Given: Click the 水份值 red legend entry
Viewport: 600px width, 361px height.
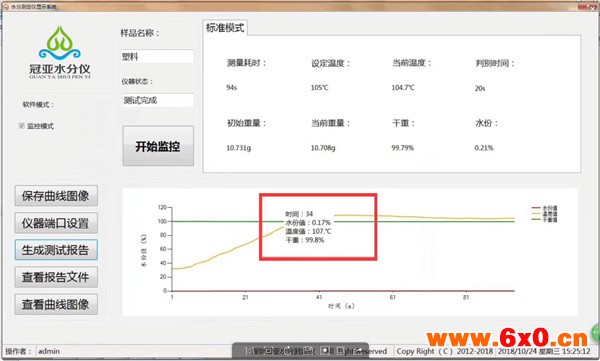Looking at the screenshot, I should tap(545, 208).
